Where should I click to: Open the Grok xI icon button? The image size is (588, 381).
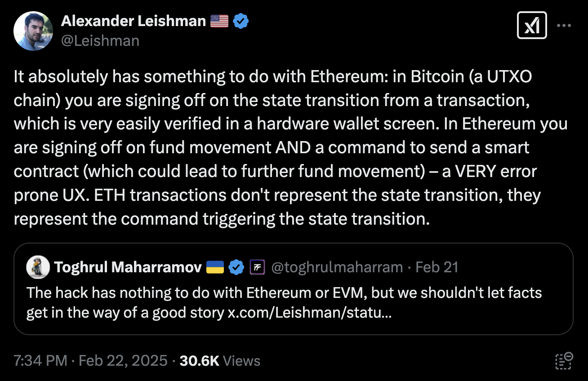tap(532, 25)
